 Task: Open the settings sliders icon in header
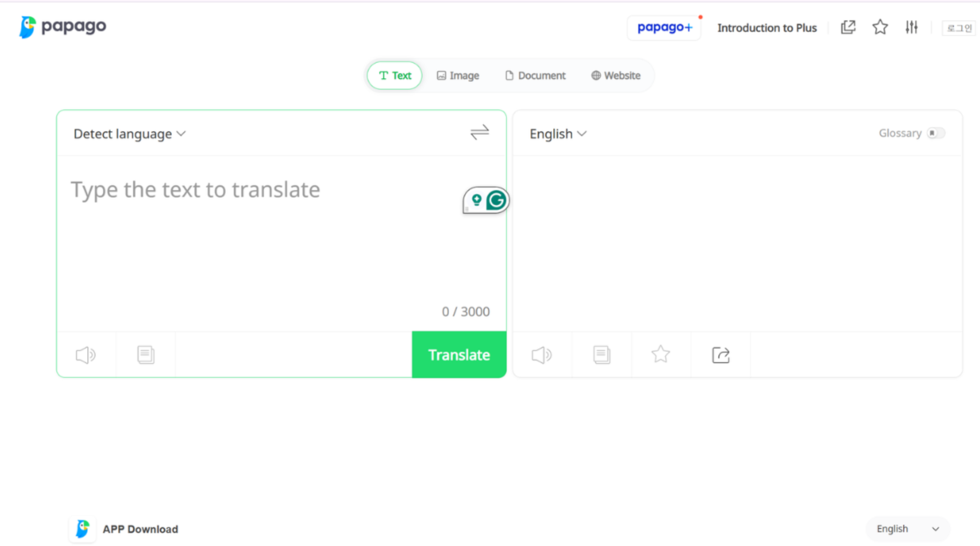tap(911, 27)
